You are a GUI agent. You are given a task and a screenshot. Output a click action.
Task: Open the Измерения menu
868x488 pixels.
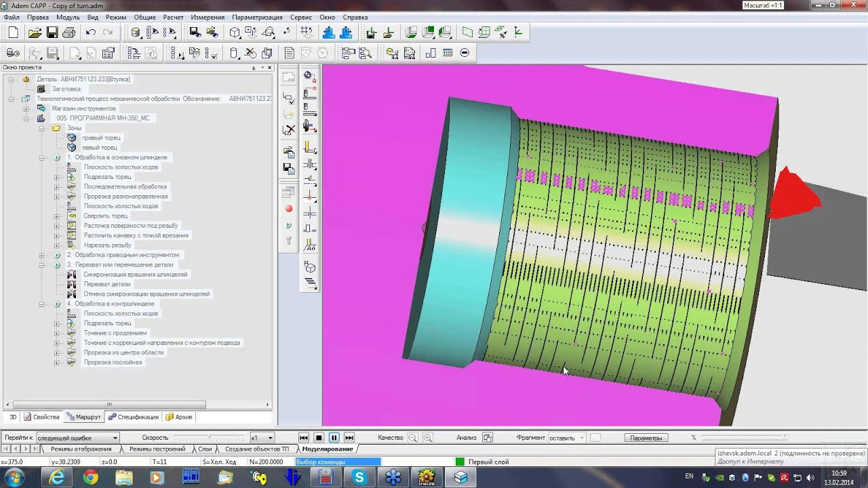coord(208,17)
